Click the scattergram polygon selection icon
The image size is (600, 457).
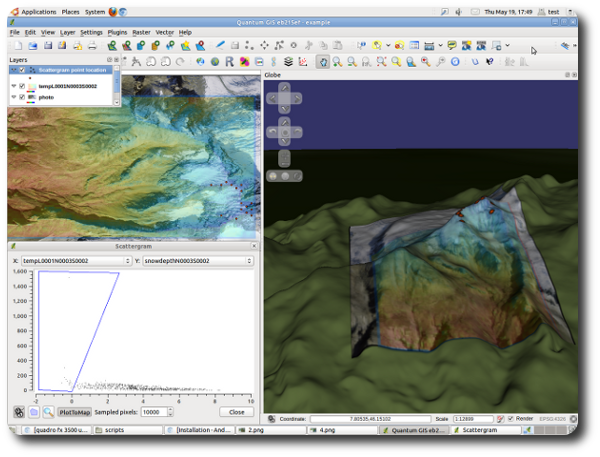(x=34, y=412)
